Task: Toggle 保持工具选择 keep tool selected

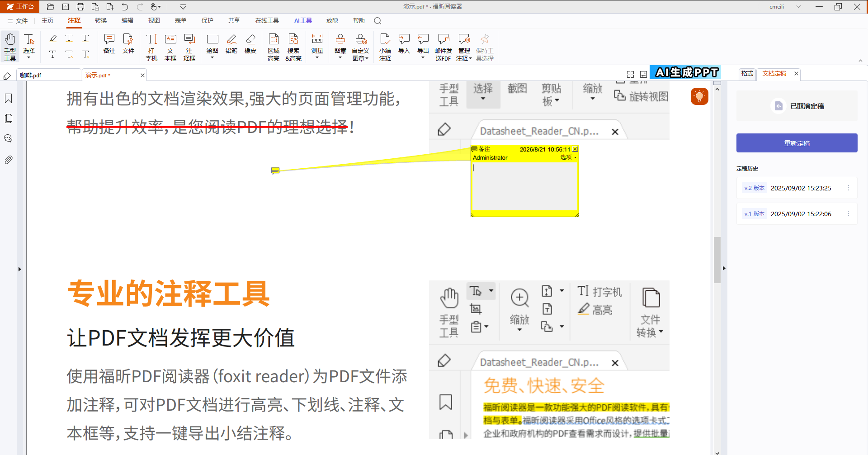Action: (485, 47)
